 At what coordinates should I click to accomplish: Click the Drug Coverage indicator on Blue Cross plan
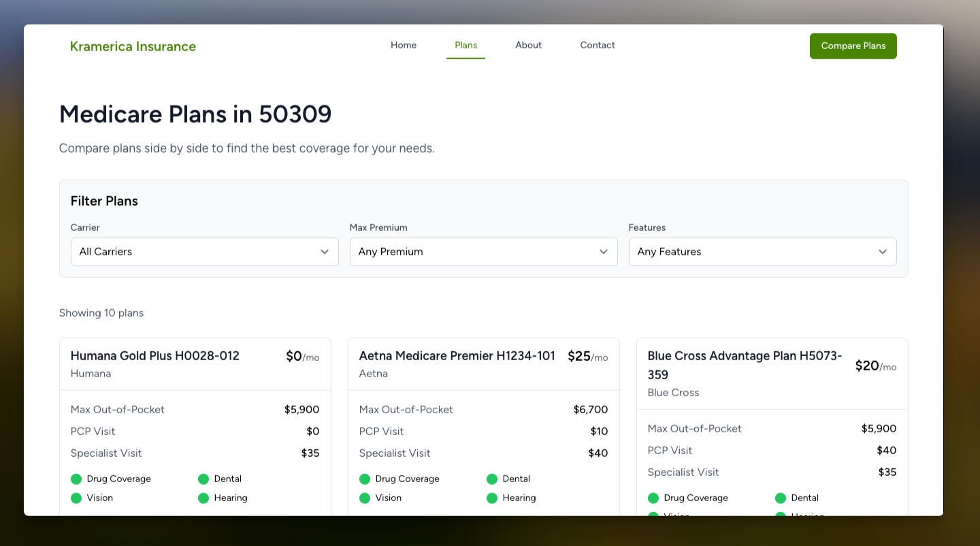click(x=653, y=498)
